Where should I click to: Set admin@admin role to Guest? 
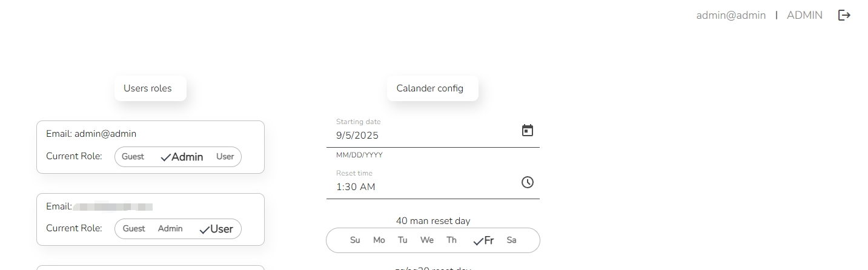coord(133,157)
